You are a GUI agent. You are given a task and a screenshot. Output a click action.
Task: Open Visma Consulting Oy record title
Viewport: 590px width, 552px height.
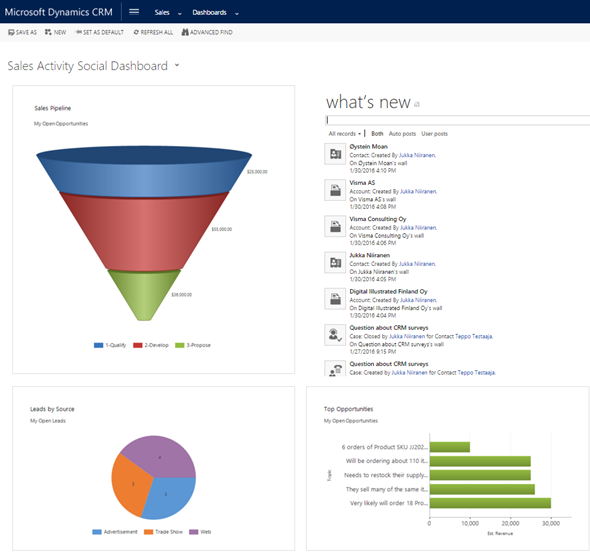378,219
